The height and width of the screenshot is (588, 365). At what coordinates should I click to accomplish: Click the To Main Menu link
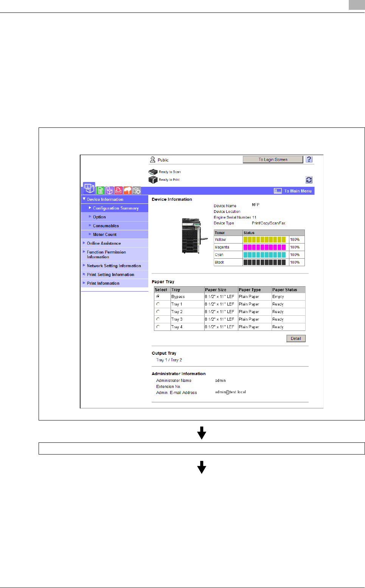coord(298,191)
